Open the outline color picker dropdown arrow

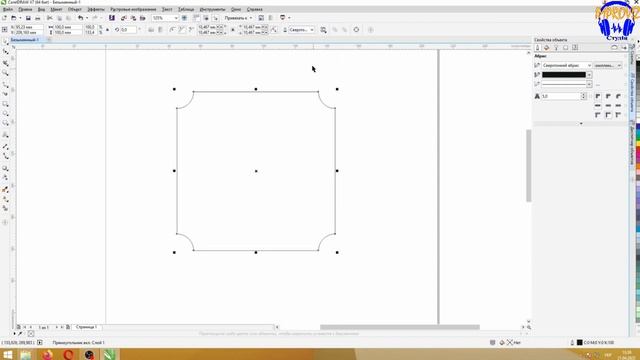(589, 75)
